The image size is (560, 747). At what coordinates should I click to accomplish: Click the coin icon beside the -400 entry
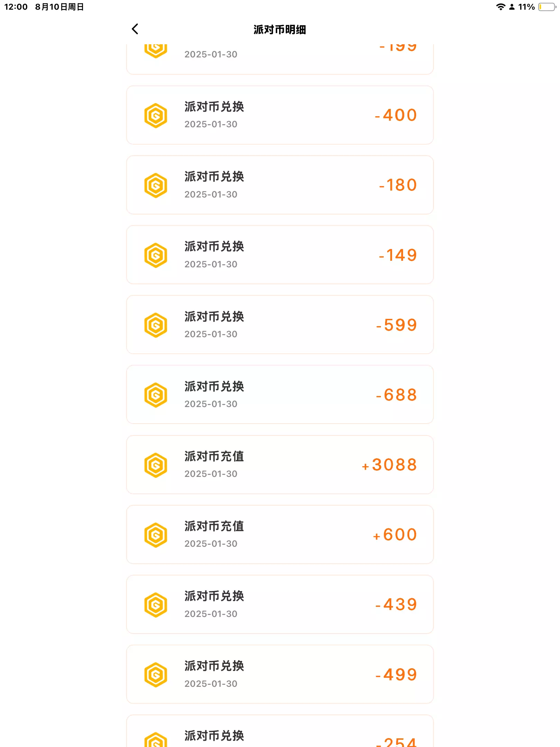point(156,116)
